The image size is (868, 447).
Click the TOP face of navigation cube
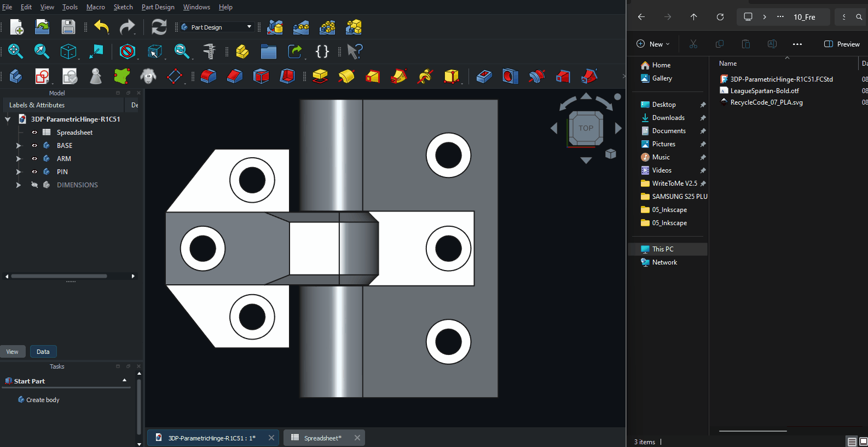586,128
